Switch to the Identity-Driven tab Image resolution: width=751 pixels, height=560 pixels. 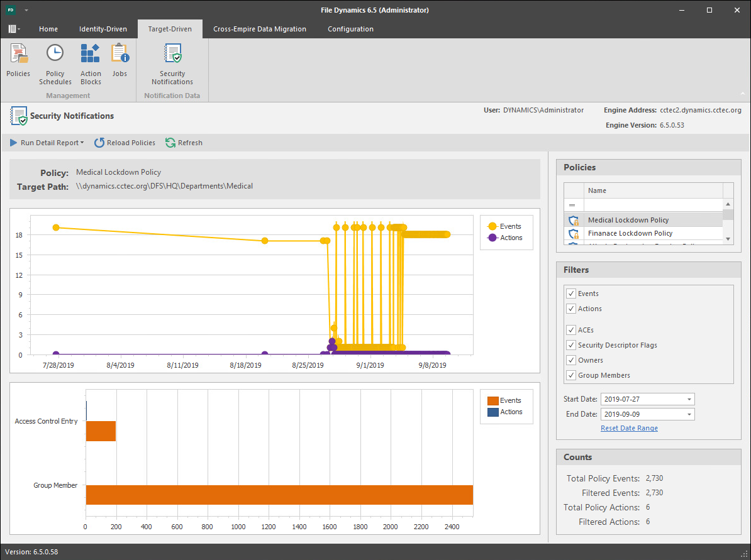pos(103,29)
